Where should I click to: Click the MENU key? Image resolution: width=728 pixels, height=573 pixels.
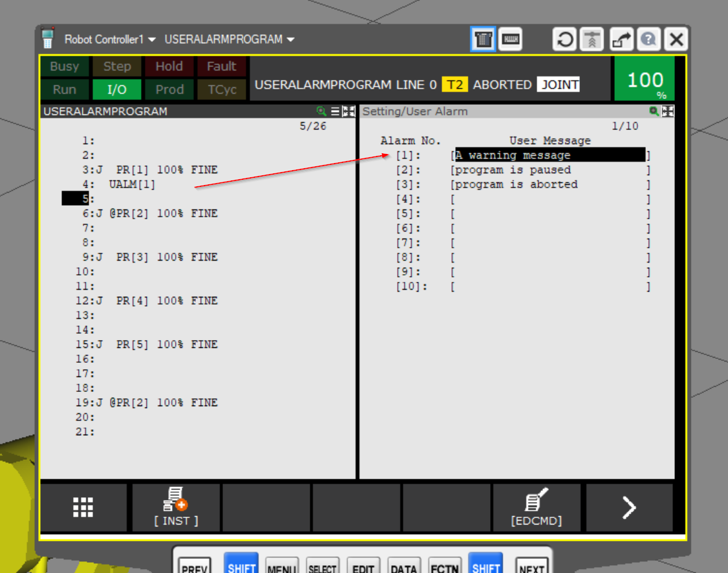(281, 565)
